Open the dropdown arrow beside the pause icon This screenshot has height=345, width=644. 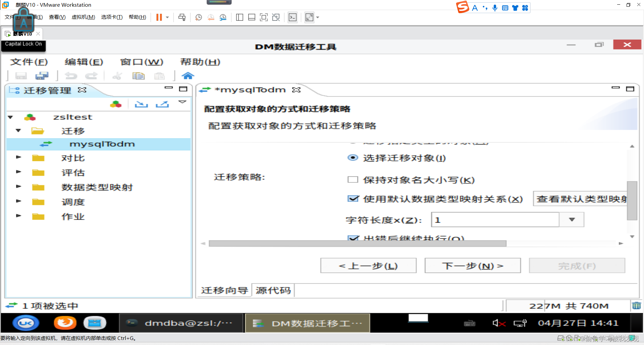coord(167,17)
